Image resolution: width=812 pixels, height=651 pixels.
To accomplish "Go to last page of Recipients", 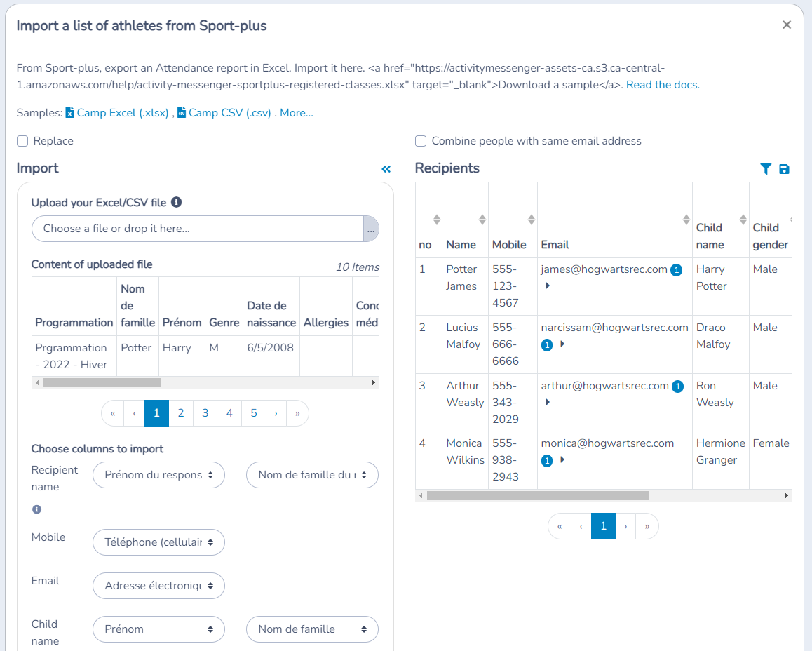I will 647,526.
